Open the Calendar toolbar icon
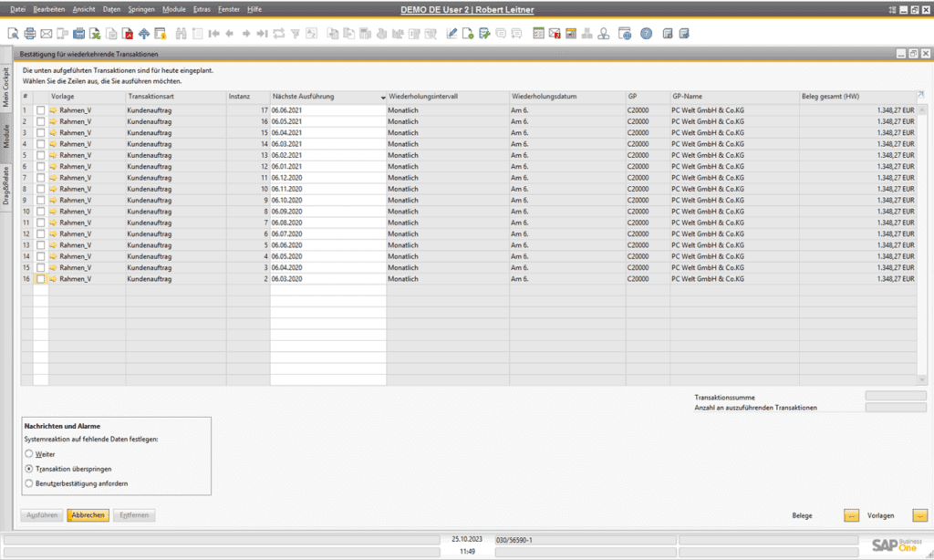This screenshot has height=560, width=934. click(571, 34)
